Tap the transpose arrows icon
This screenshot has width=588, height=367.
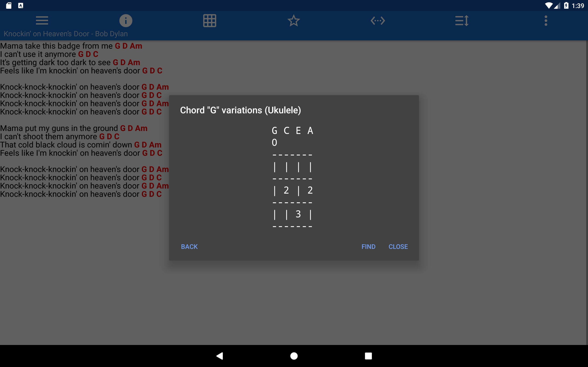pyautogui.click(x=378, y=21)
